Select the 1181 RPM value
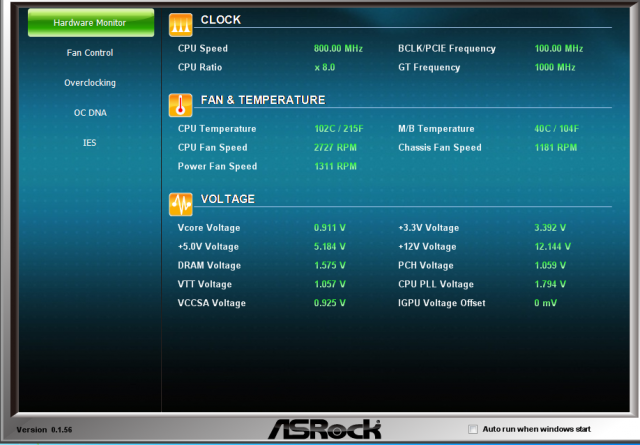 (556, 148)
